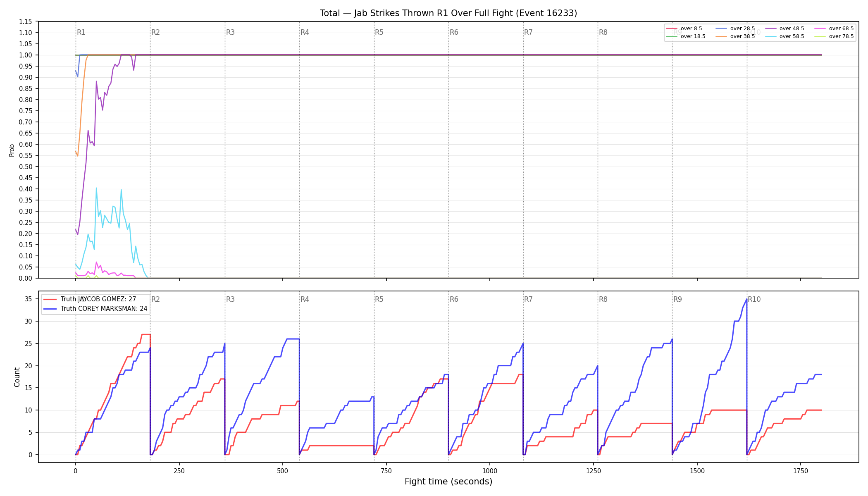The height and width of the screenshot is (496, 868).
Task: Click the R3 round marker in the count plot
Action: [230, 299]
